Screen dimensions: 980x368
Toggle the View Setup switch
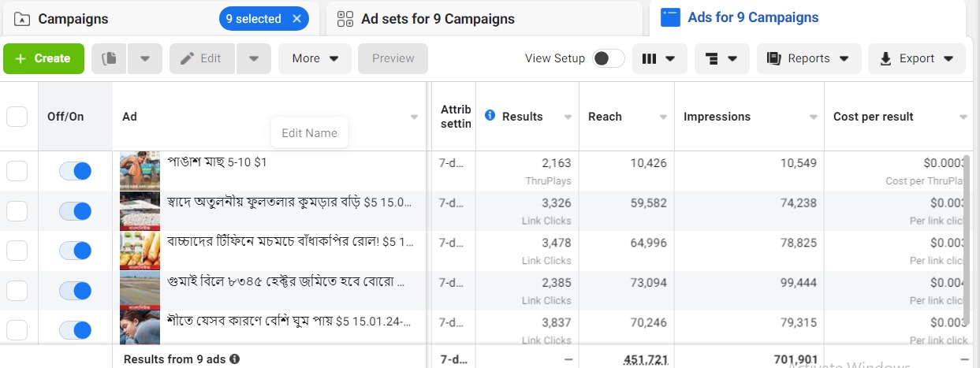(x=609, y=58)
